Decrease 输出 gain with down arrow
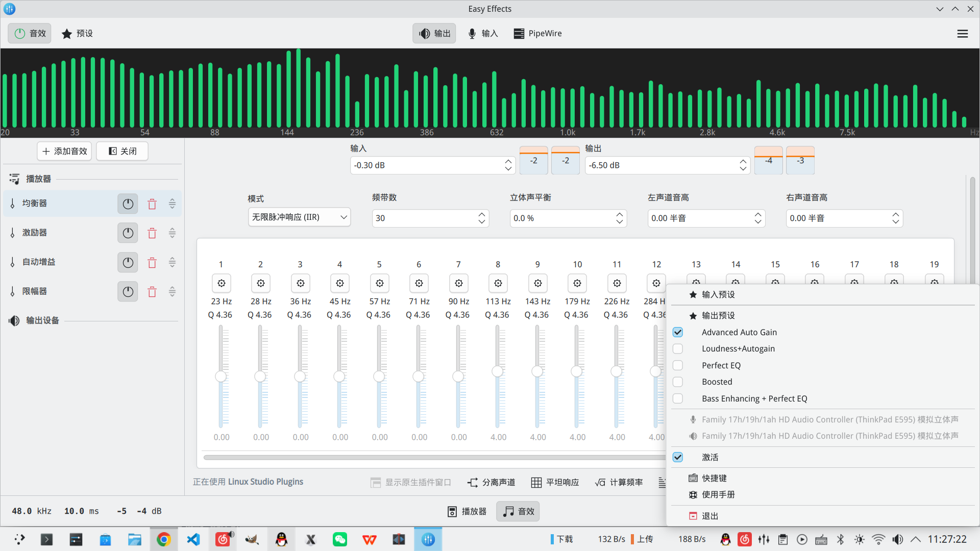 (743, 169)
